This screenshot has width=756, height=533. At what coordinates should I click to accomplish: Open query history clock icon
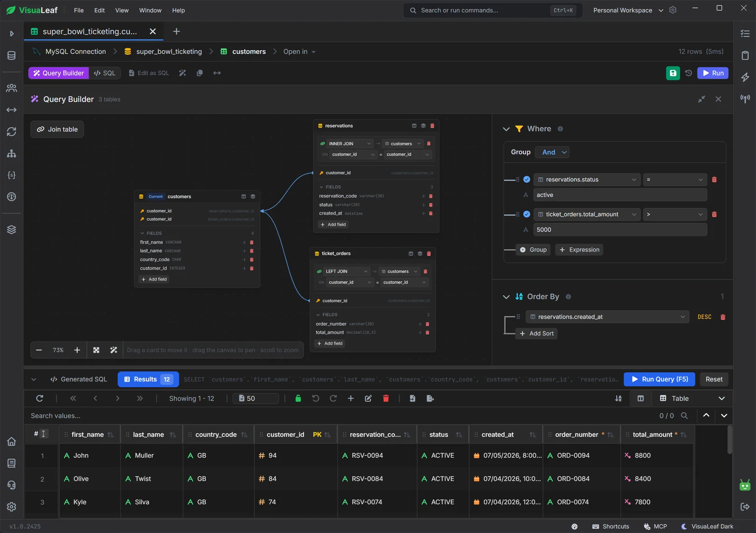coord(688,73)
